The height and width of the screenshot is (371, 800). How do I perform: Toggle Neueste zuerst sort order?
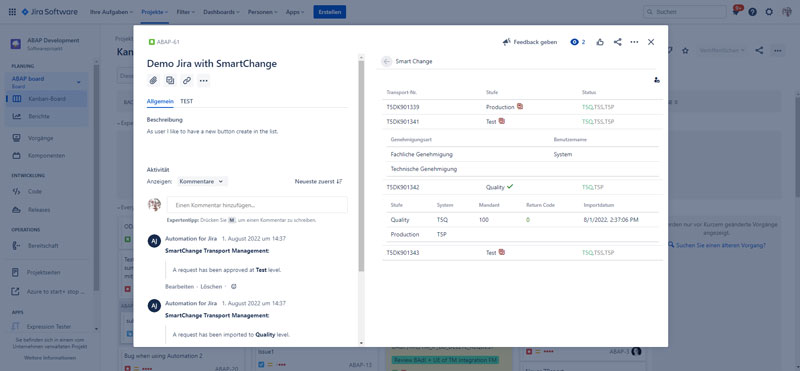click(x=318, y=181)
